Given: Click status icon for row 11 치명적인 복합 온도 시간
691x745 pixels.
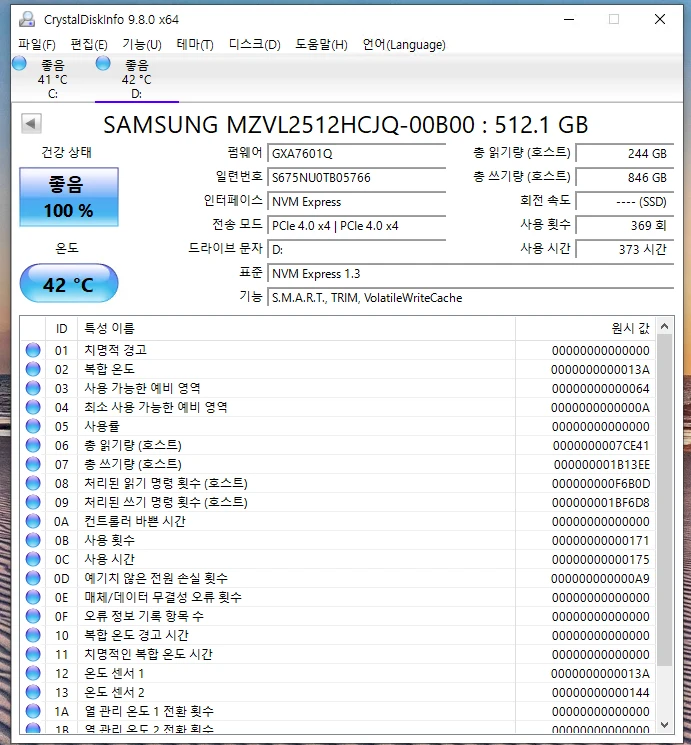Looking at the screenshot, I should [x=33, y=654].
